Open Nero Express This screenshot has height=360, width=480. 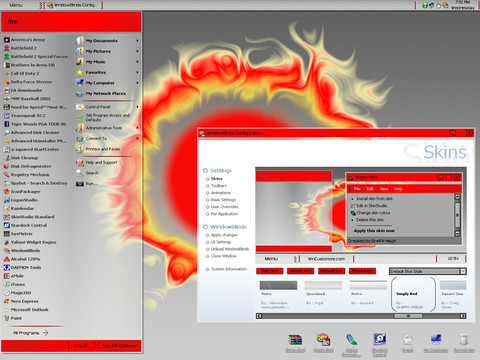click(x=21, y=301)
